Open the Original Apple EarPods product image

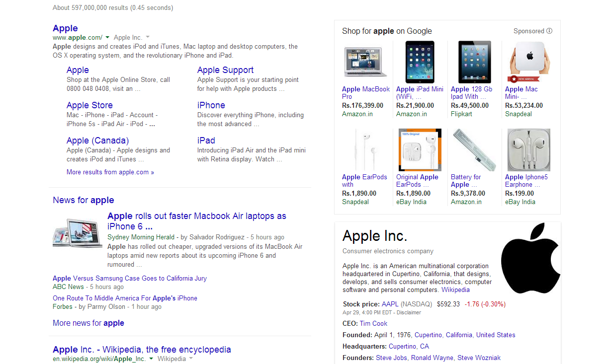[x=420, y=150]
